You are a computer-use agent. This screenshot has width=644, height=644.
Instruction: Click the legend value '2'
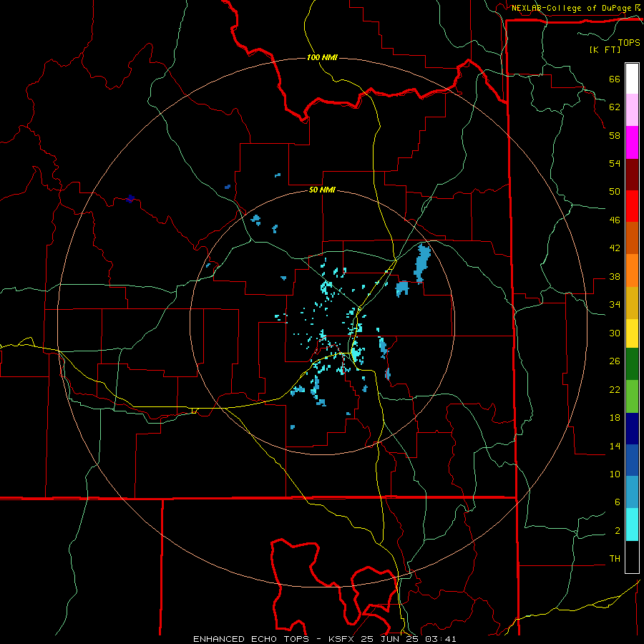click(618, 531)
